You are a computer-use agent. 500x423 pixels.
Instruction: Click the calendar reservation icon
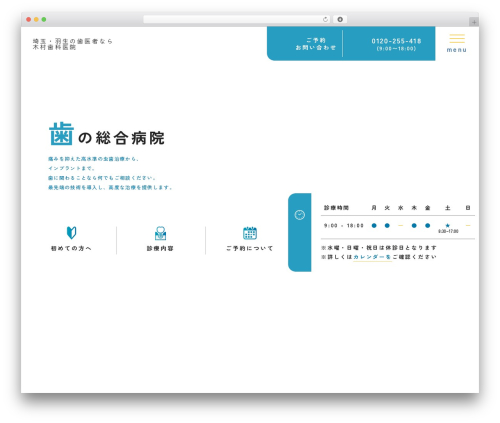tap(250, 233)
